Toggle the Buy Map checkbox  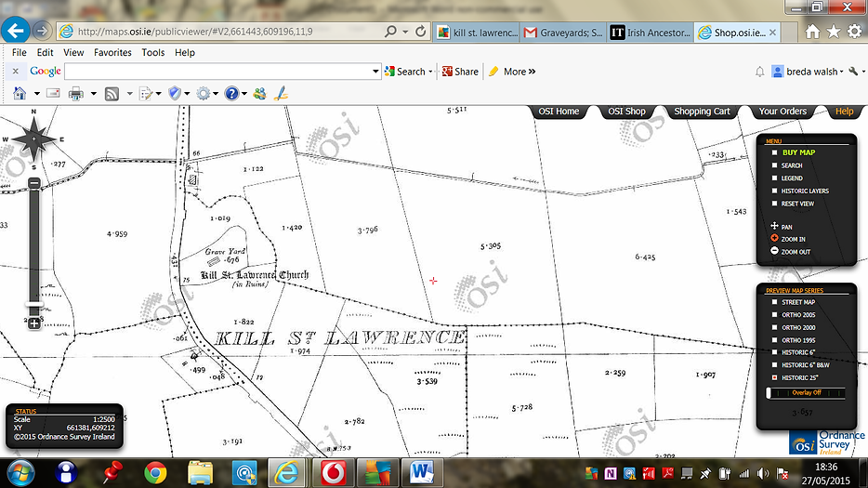pyautogui.click(x=774, y=152)
